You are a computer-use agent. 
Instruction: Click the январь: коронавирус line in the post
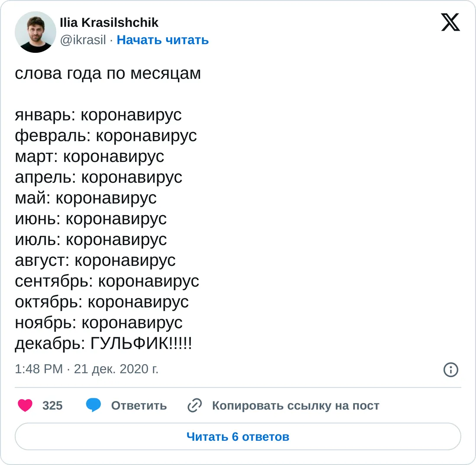tap(98, 115)
